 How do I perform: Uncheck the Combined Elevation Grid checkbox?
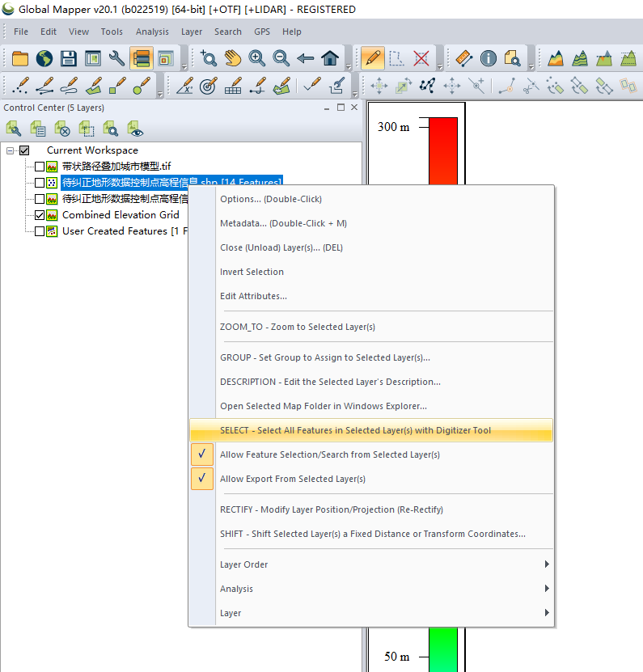click(40, 215)
